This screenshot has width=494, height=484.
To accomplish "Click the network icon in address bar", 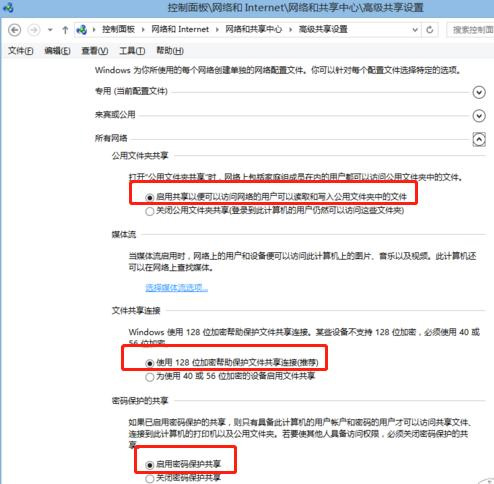I will pyautogui.click(x=82, y=30).
